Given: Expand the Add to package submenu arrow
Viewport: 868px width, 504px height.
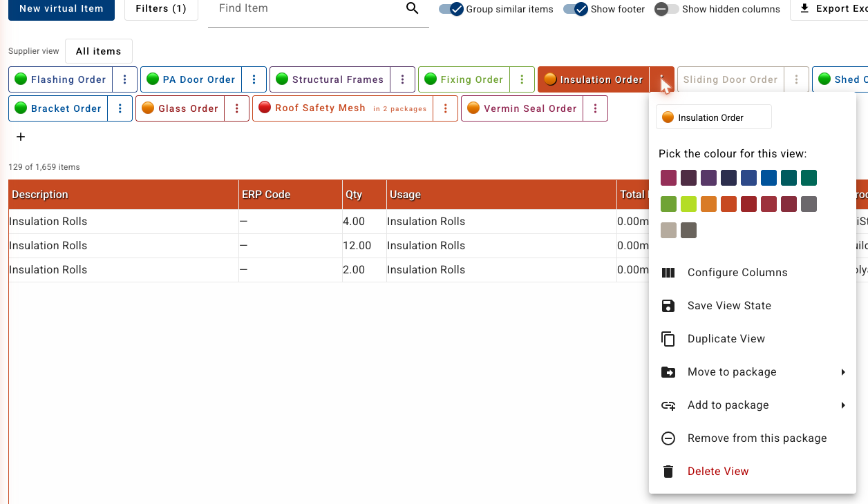Looking at the screenshot, I should coord(843,405).
